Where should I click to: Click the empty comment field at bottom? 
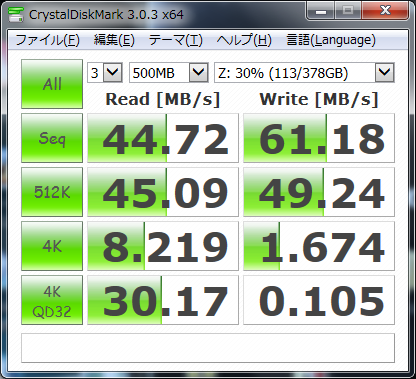pos(208,348)
